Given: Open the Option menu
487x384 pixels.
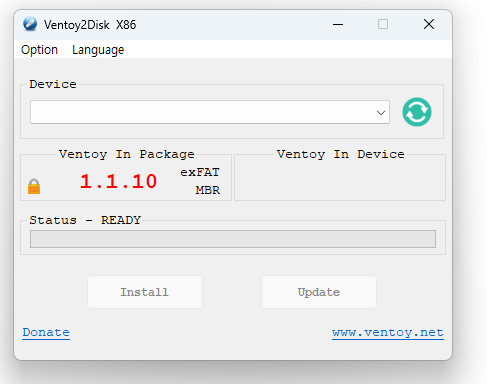Looking at the screenshot, I should (39, 50).
